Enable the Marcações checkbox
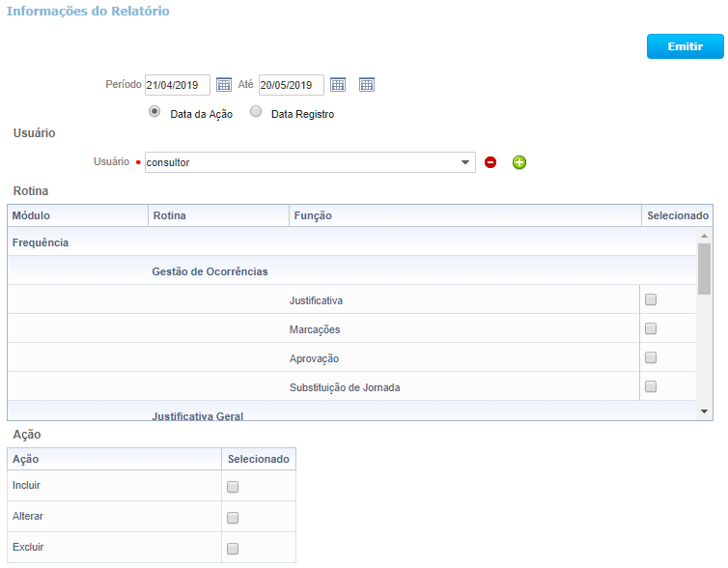Viewport: 728px width, 568px height. point(651,329)
